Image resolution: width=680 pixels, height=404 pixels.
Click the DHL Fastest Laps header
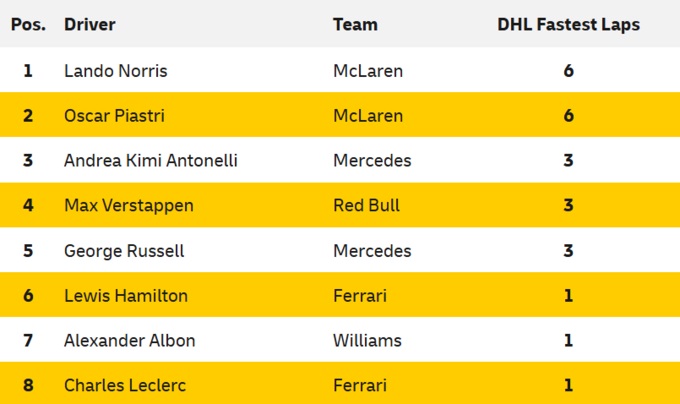point(568,24)
